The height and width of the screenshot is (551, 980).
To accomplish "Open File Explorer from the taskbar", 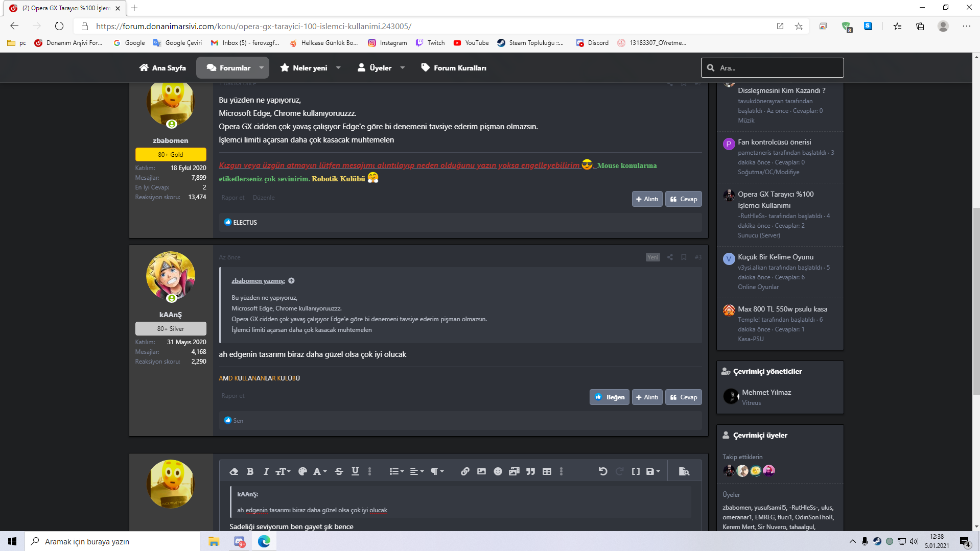I will coord(214,541).
